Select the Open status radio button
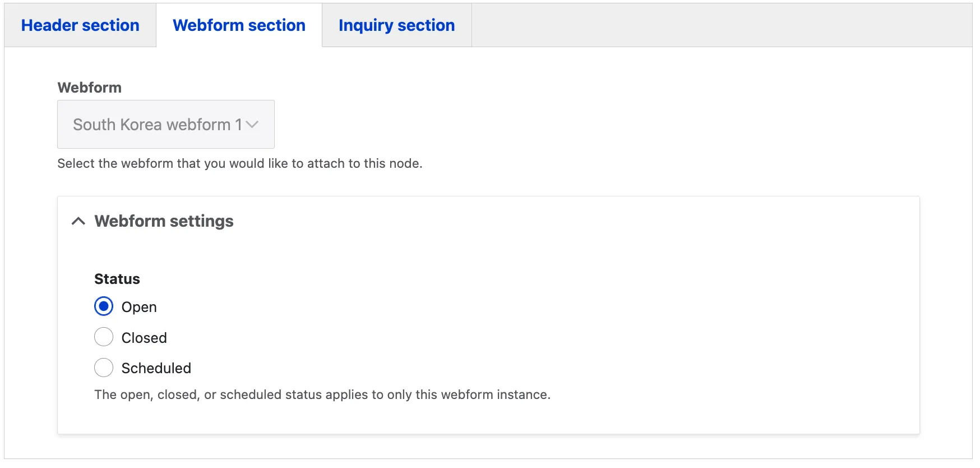This screenshot has width=980, height=468. tap(104, 306)
